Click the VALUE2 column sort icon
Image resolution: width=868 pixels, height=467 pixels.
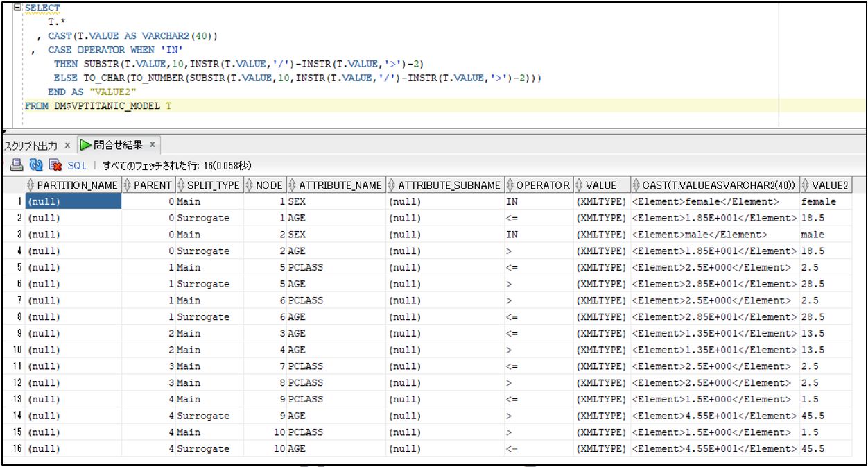pos(805,185)
